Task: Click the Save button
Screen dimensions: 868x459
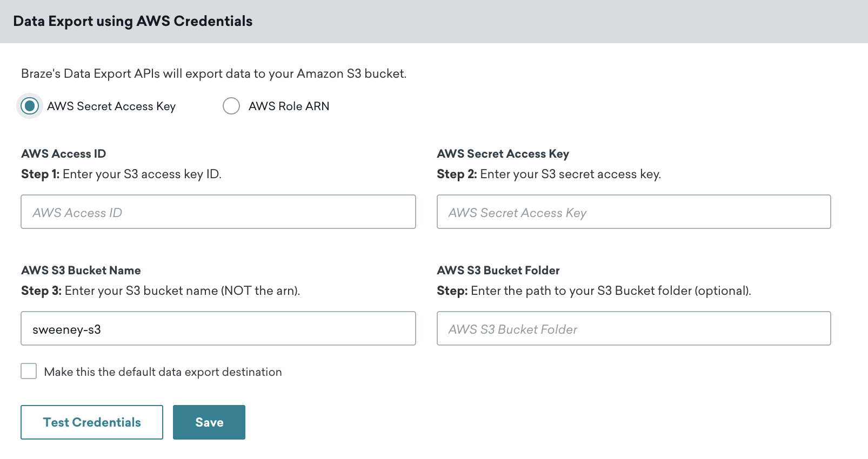Action: pos(209,422)
